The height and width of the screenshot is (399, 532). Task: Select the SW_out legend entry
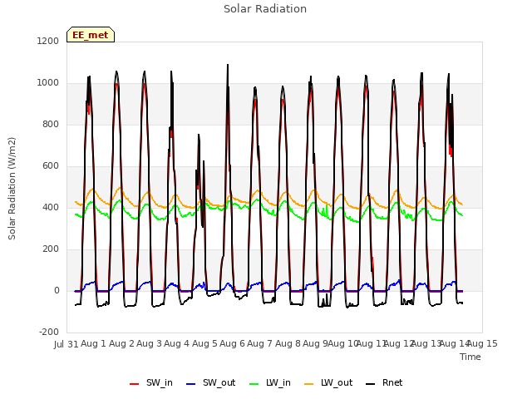coord(210,382)
